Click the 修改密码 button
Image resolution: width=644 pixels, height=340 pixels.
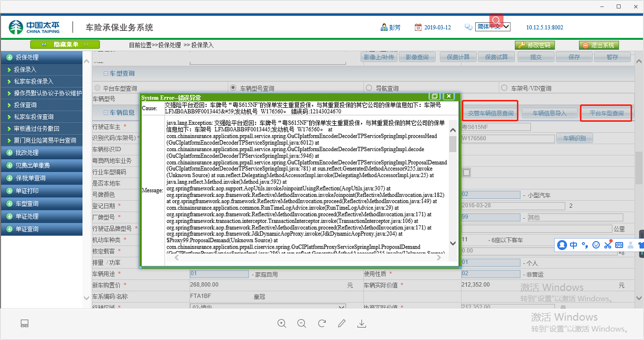point(535,45)
